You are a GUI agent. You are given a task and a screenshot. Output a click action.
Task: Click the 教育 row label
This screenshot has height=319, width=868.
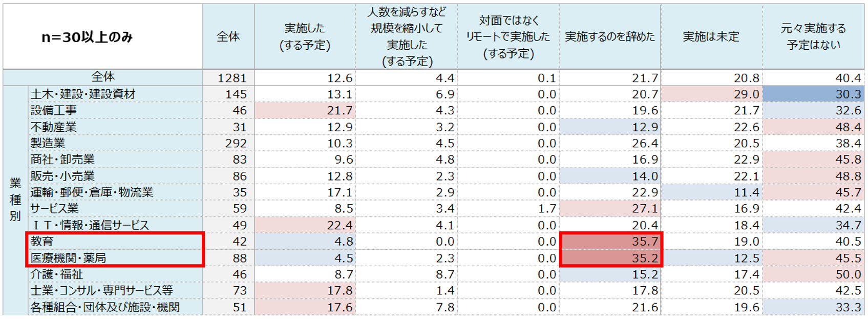click(x=42, y=241)
